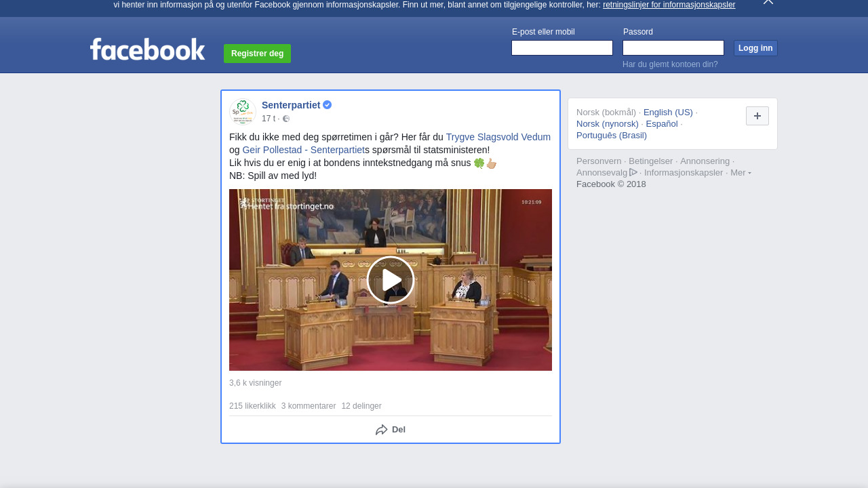Close the cookie notice banner
The width and height of the screenshot is (868, 488).
[x=768, y=2]
